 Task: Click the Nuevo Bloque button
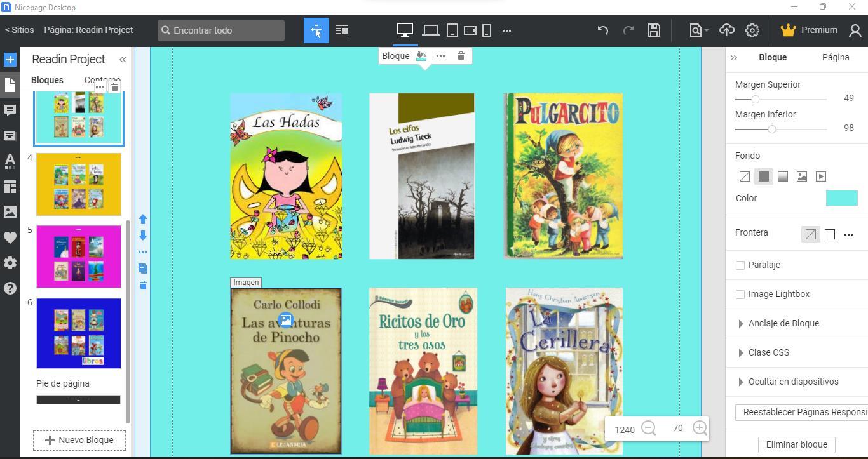[79, 441]
